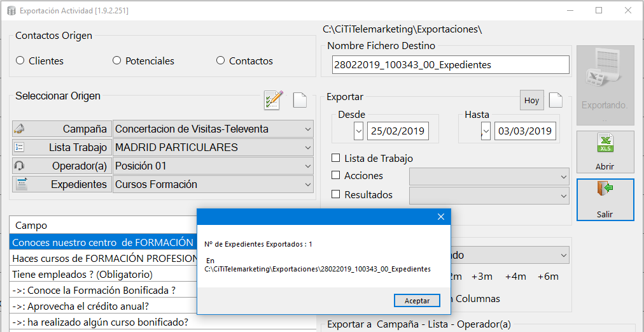Open the Acciones combo box
Image resolution: width=644 pixels, height=332 pixels.
(x=489, y=176)
